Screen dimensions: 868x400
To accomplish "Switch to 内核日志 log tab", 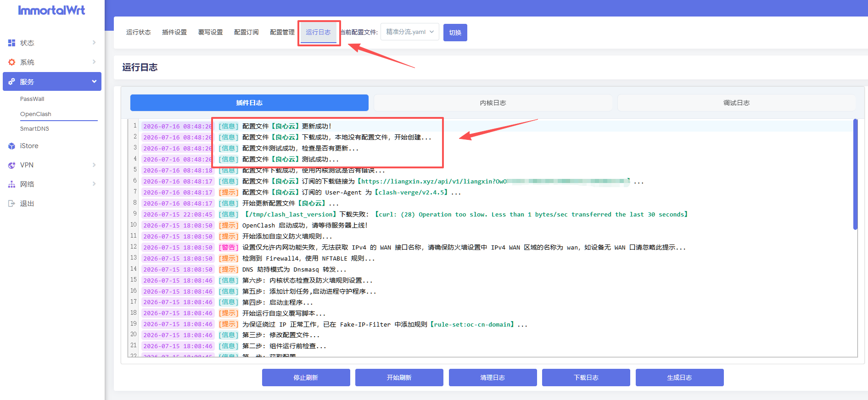I will click(493, 103).
